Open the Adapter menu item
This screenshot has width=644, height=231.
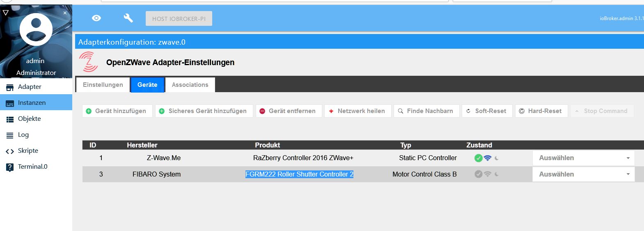coord(36,87)
